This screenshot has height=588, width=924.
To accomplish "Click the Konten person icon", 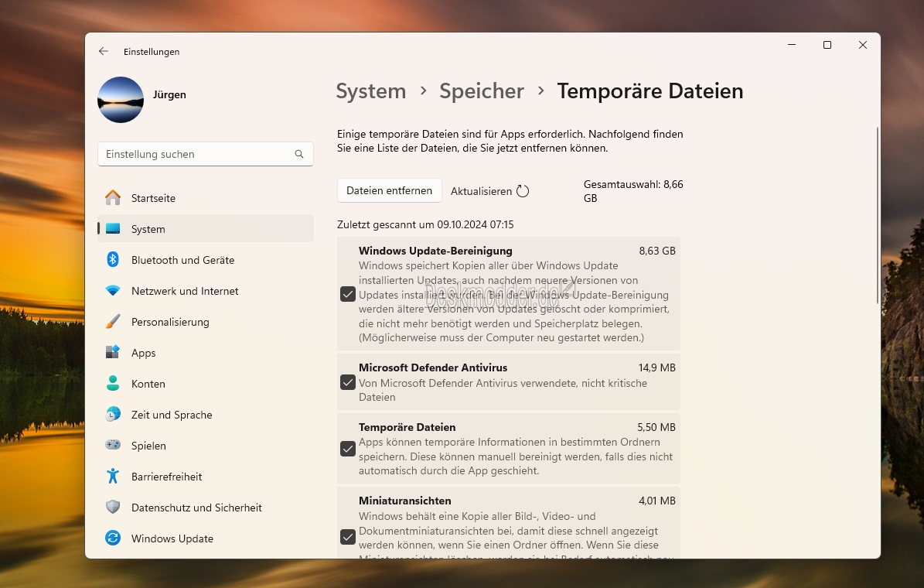I will coord(113,383).
